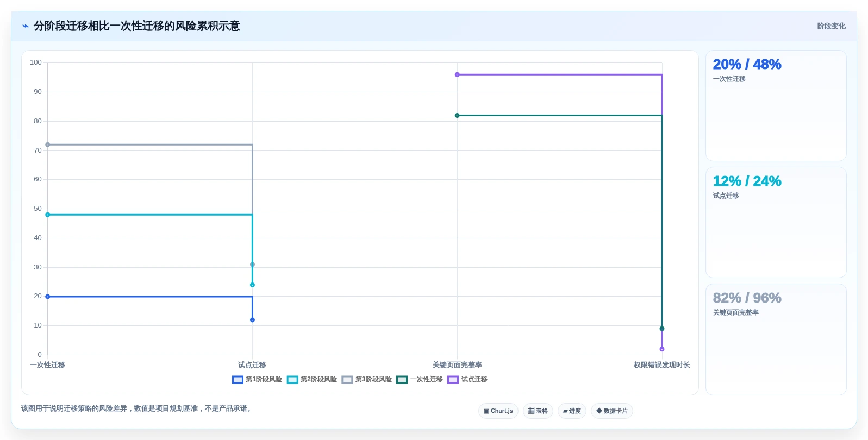Image resolution: width=868 pixels, height=440 pixels.
Task: Click the y-axis tick label 50
Action: tap(38, 209)
